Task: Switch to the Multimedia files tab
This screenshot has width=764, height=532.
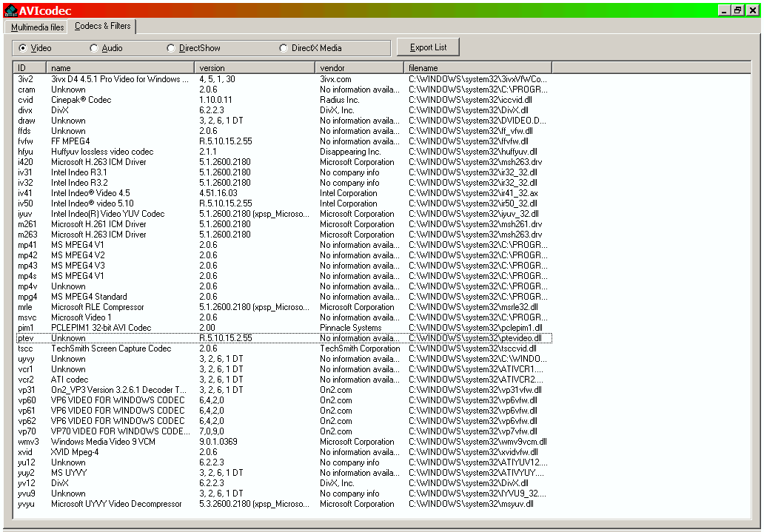Action: click(x=38, y=27)
